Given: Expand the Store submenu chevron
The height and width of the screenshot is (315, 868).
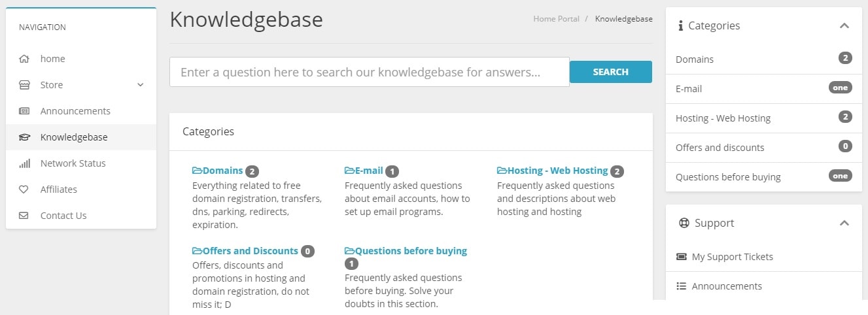Looking at the screenshot, I should (x=140, y=85).
